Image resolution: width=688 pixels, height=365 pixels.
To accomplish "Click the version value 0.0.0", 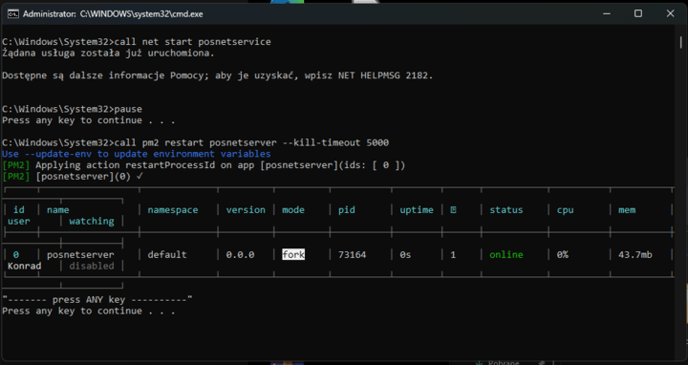I will point(240,254).
